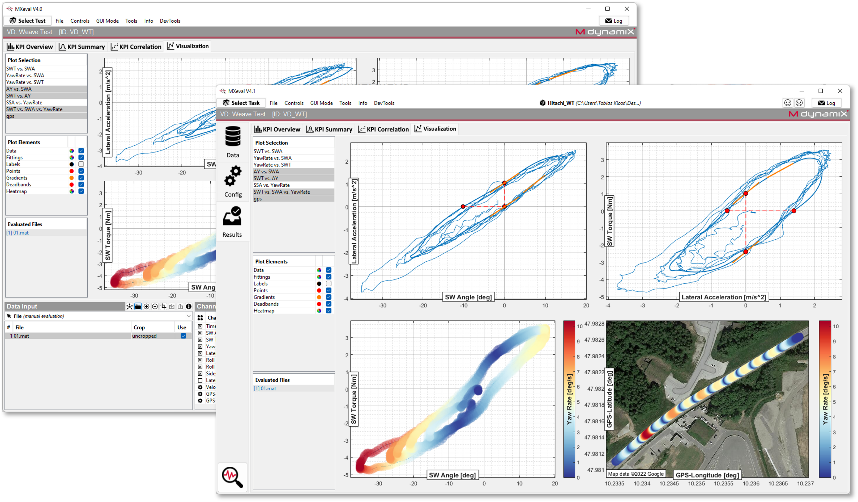Toggle Heatmap checkbox in front window Plot Elements
Screen dimensions: 858x502
(x=328, y=310)
